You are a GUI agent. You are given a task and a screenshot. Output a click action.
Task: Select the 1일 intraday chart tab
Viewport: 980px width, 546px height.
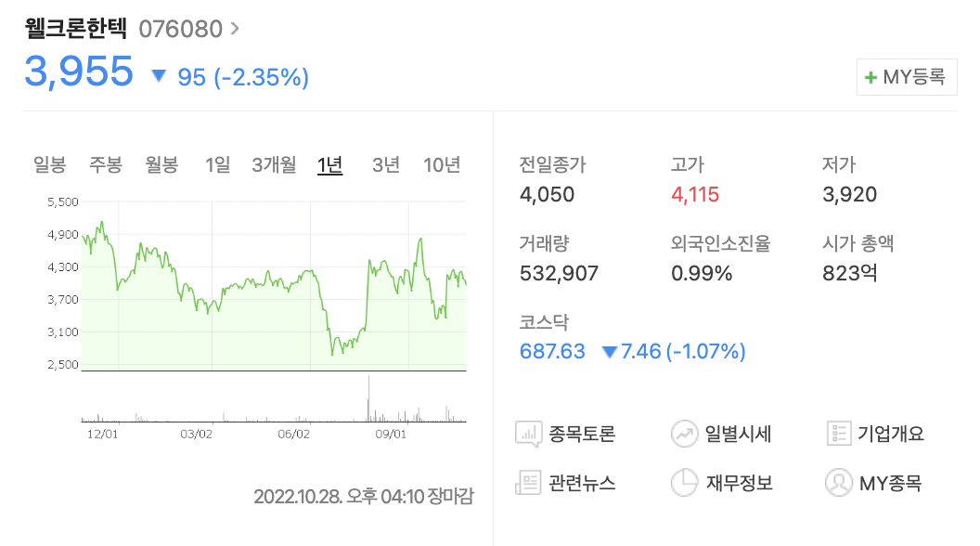(214, 164)
